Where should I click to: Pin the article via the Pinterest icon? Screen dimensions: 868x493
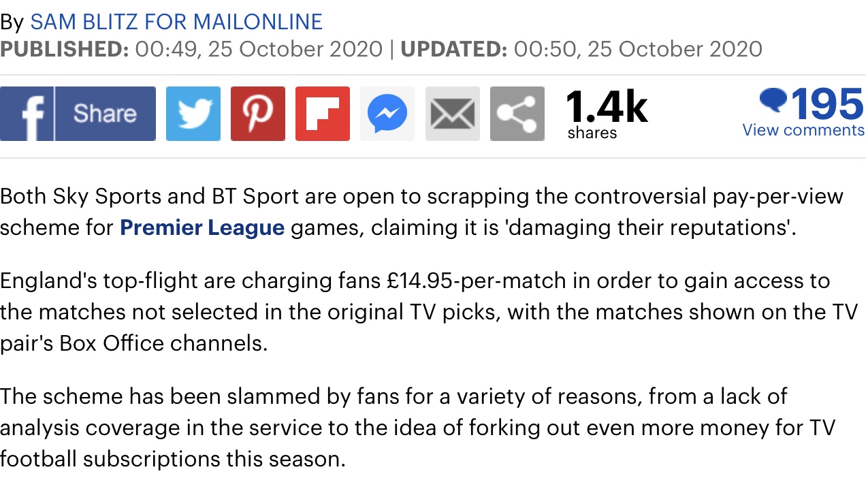coord(258,114)
